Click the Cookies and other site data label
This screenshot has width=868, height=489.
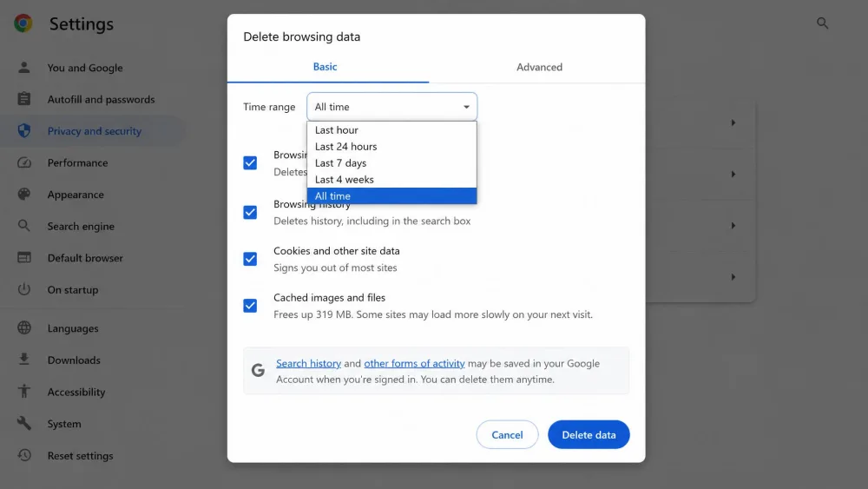point(337,251)
